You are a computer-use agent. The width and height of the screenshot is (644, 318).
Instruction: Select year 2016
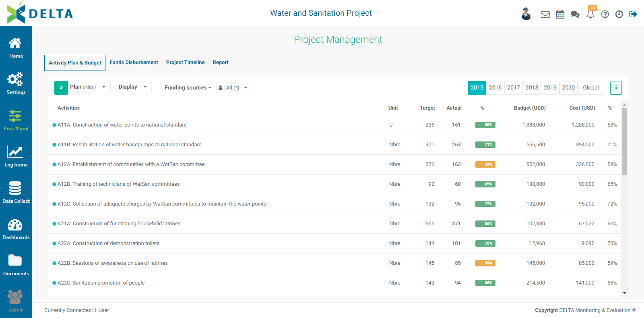[495, 87]
